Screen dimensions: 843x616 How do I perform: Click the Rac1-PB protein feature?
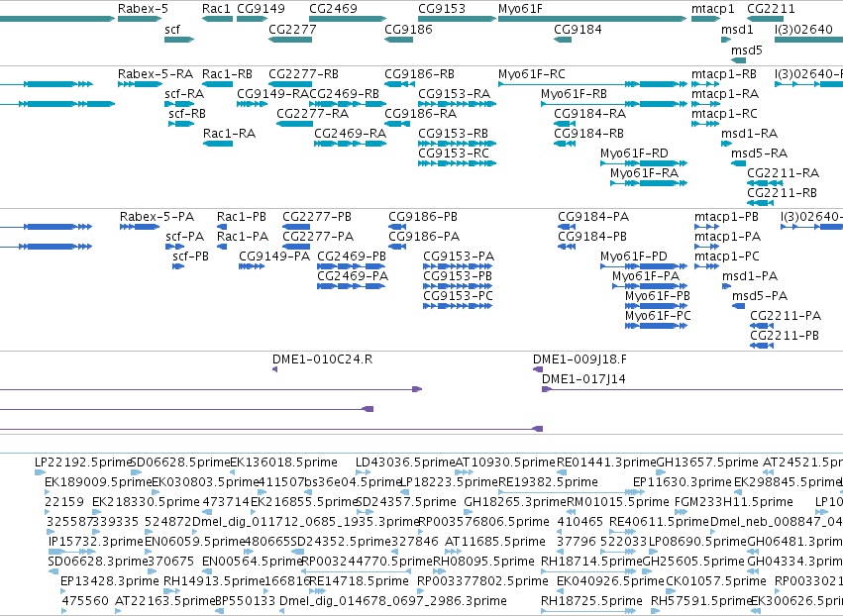222,227
